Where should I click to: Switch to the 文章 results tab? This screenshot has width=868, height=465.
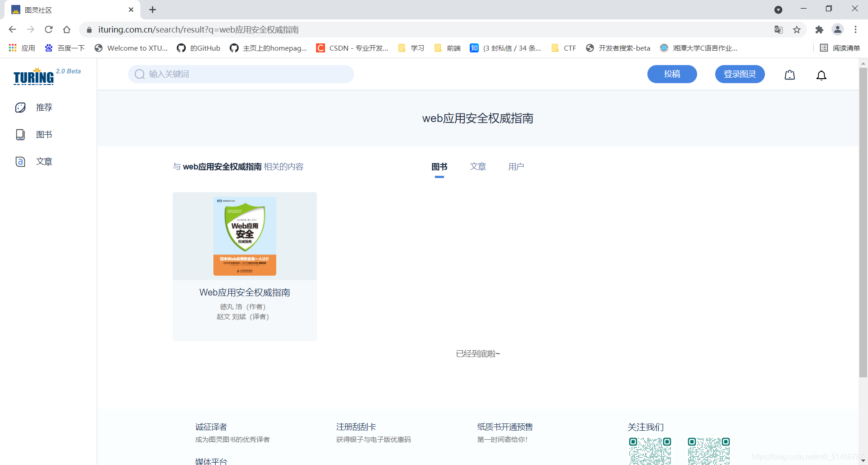point(478,167)
